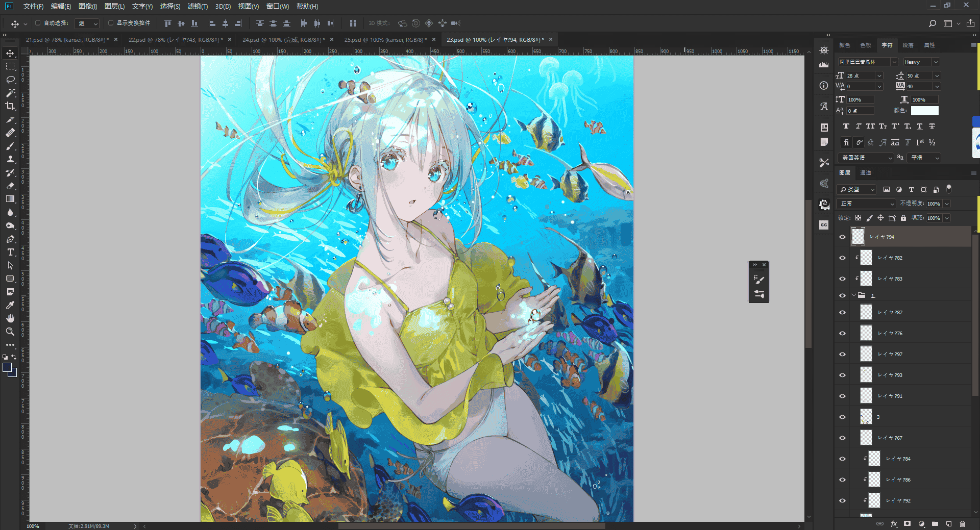Click the underline T icon
This screenshot has height=530, width=980.
(920, 126)
